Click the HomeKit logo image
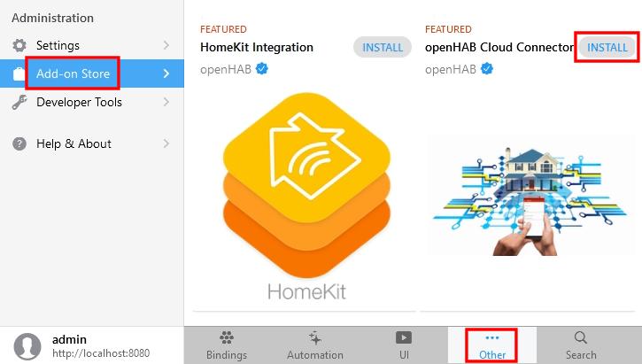Screen dimensions: 642x364 click(x=306, y=197)
